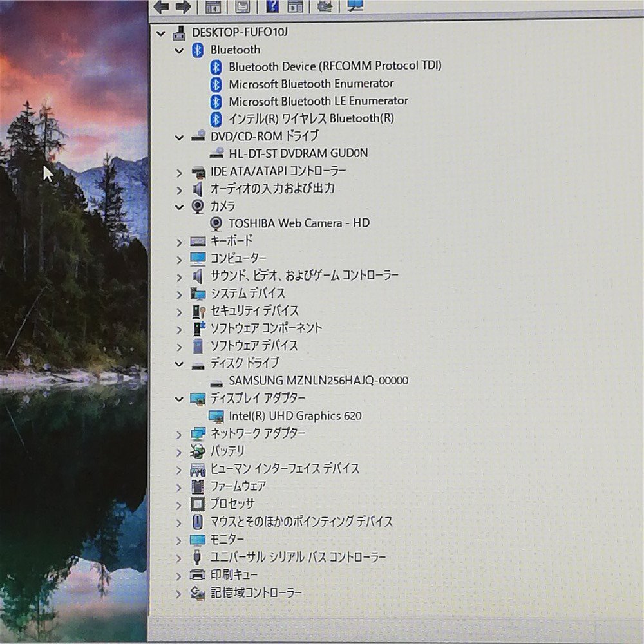Screen dimensions: 644x644
Task: Click the システム デバイス icon
Action: [x=198, y=293]
